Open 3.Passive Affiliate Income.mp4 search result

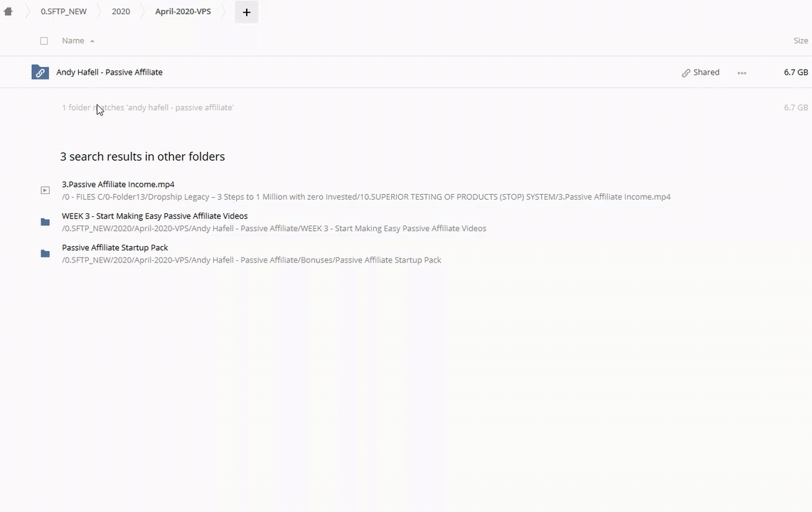point(118,184)
